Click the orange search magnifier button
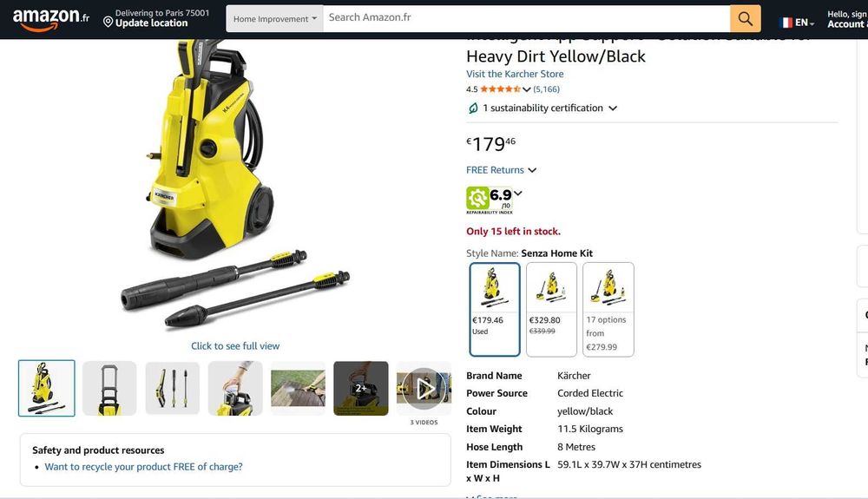This screenshot has width=868, height=499. (745, 19)
